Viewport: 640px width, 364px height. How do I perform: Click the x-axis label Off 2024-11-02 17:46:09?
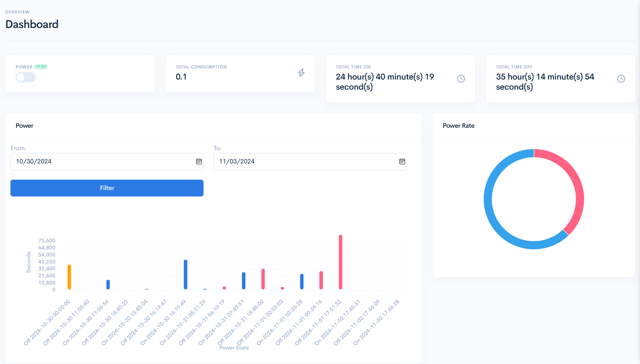[x=357, y=323]
